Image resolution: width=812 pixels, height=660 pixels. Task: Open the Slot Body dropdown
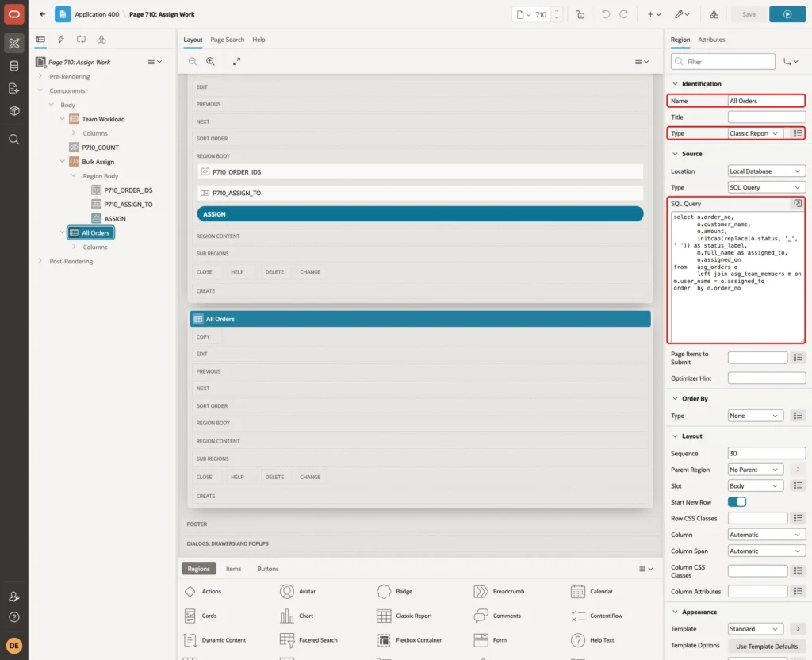click(x=755, y=486)
